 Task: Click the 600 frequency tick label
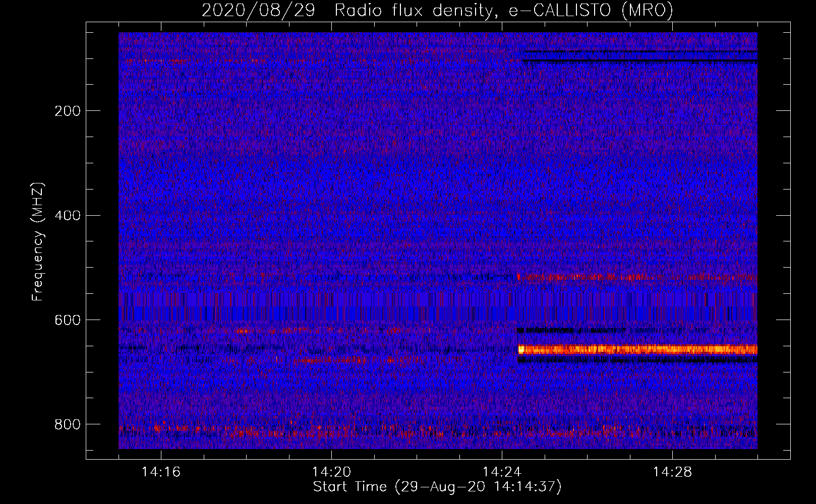tap(68, 321)
